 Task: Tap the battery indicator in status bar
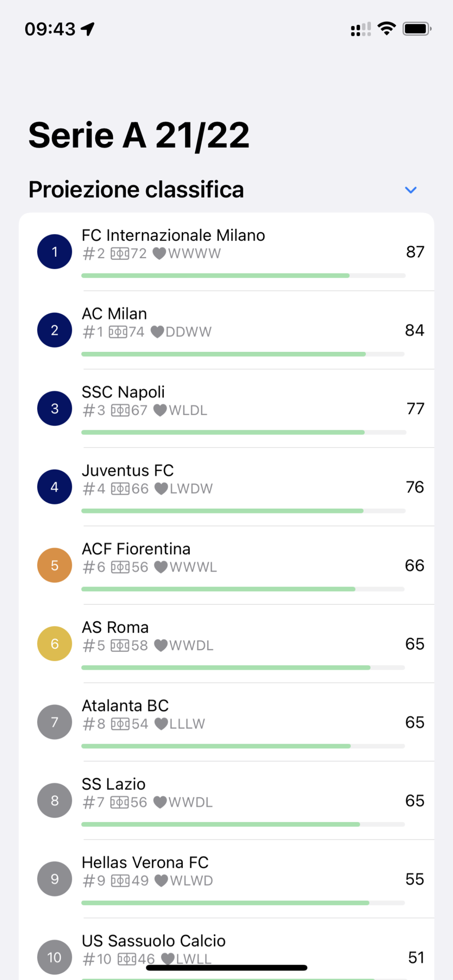click(x=417, y=29)
